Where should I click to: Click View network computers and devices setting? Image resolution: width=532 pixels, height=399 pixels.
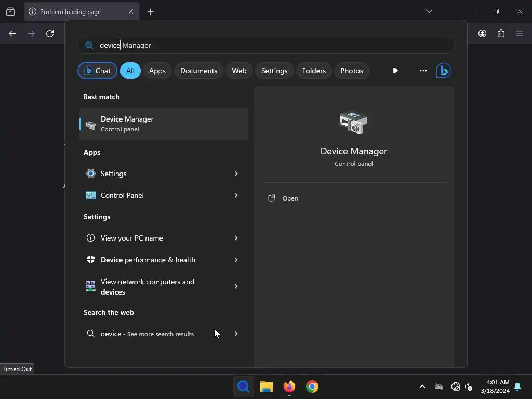tap(164, 286)
